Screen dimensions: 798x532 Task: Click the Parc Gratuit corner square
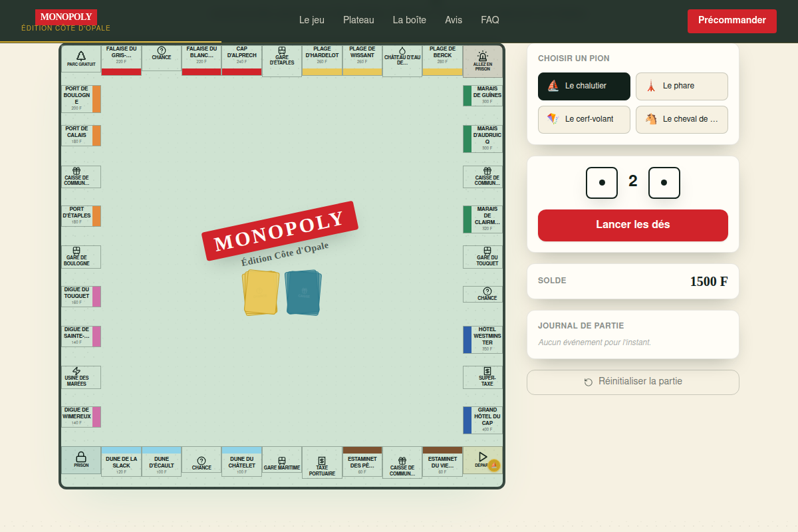pos(81,59)
